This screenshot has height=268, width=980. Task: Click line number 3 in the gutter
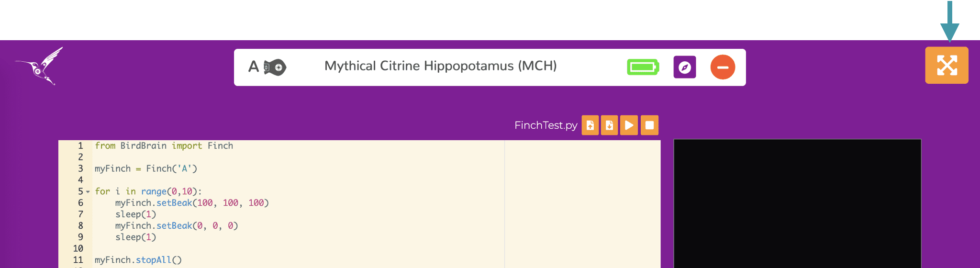(80, 168)
